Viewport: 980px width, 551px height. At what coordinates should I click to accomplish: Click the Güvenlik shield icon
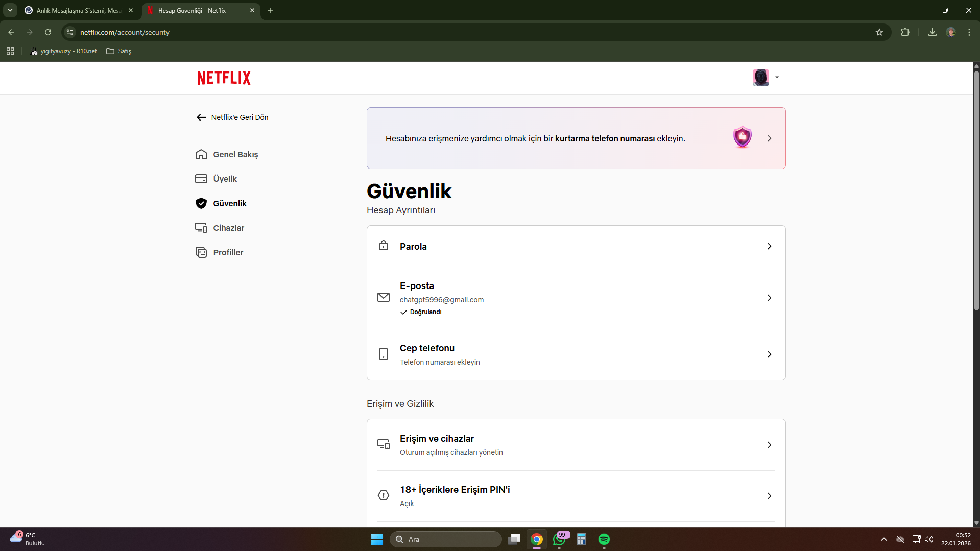[x=201, y=203]
